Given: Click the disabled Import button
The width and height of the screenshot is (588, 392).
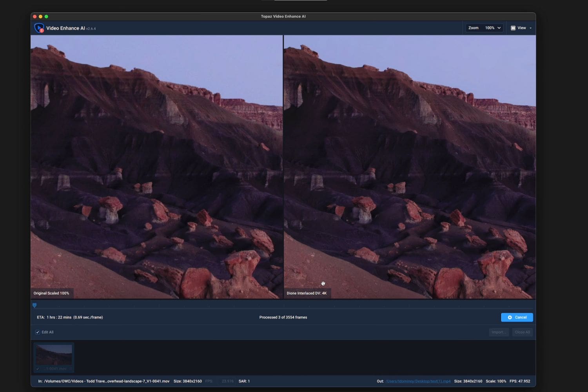Looking at the screenshot, I should (x=499, y=332).
